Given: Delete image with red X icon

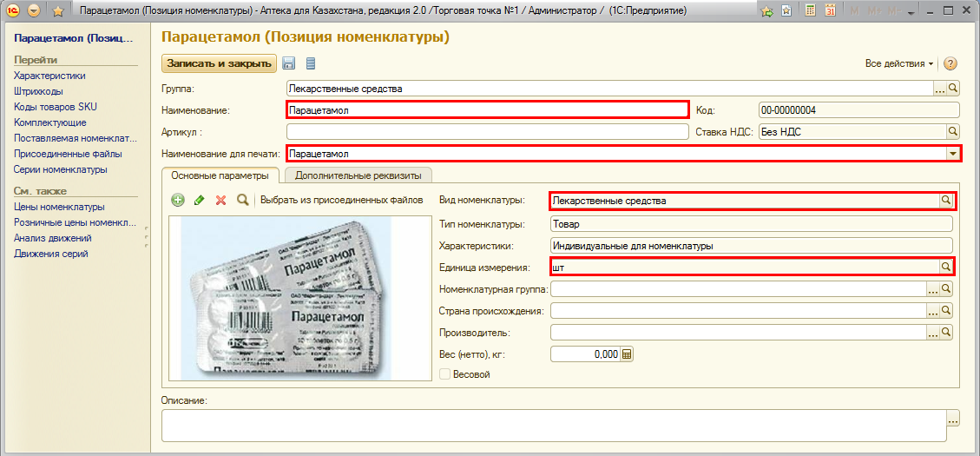Looking at the screenshot, I should [220, 200].
